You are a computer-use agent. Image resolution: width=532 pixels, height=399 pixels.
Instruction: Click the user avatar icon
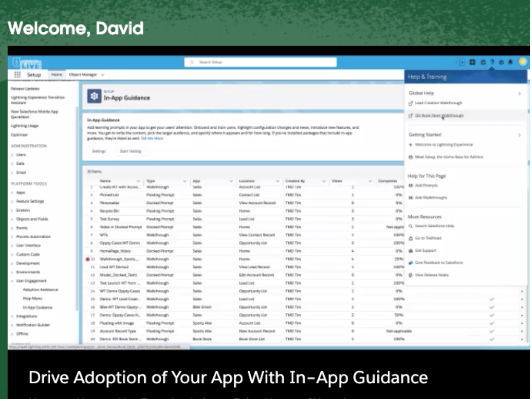[x=522, y=62]
